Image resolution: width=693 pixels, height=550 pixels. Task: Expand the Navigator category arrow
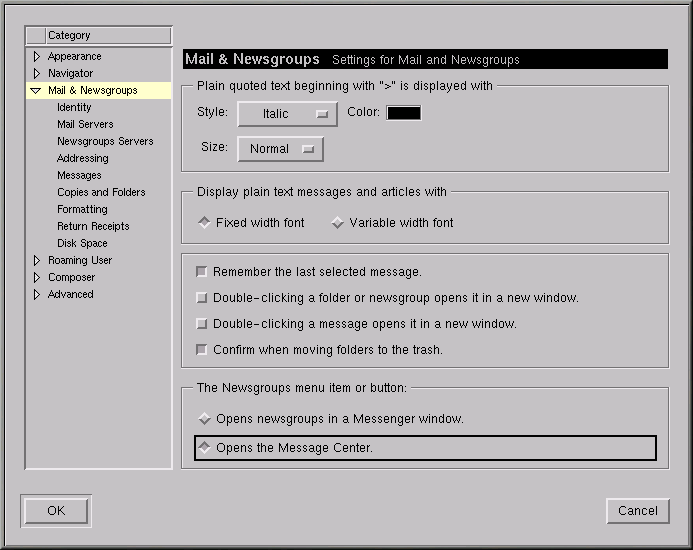coord(37,74)
